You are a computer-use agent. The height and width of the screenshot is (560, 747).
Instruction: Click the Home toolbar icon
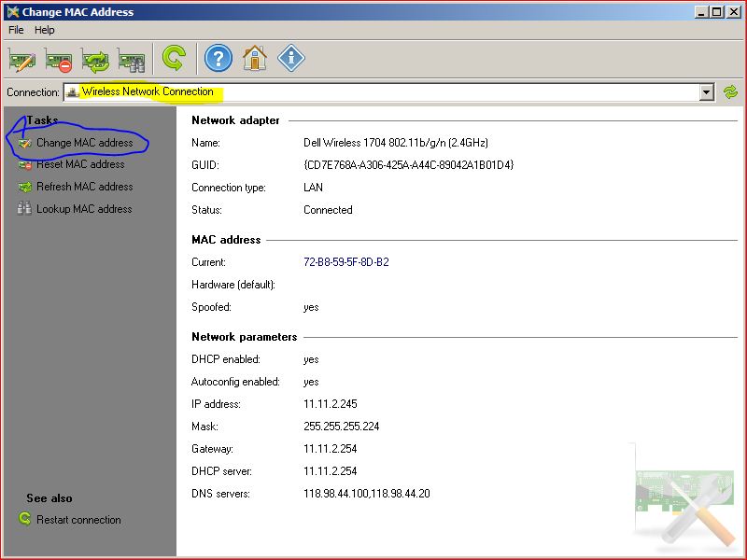254,58
